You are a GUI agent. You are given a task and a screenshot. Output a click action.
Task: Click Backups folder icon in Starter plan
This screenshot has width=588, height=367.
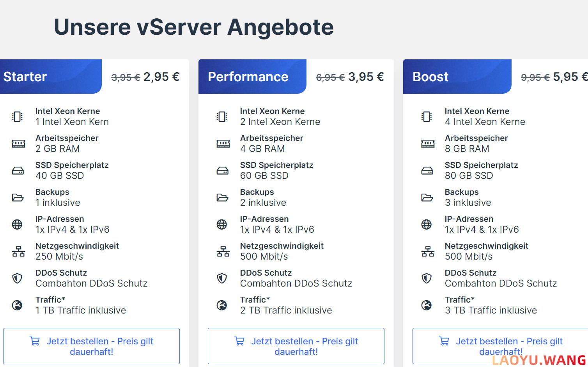click(18, 198)
